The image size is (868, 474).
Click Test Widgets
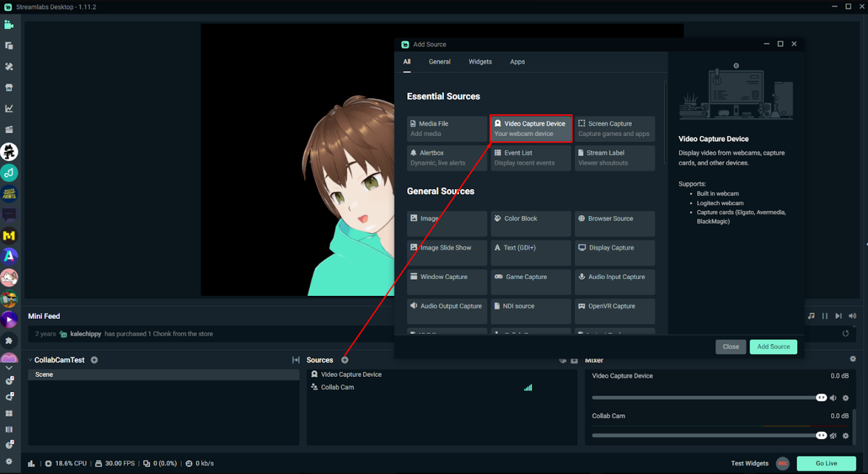(750, 464)
